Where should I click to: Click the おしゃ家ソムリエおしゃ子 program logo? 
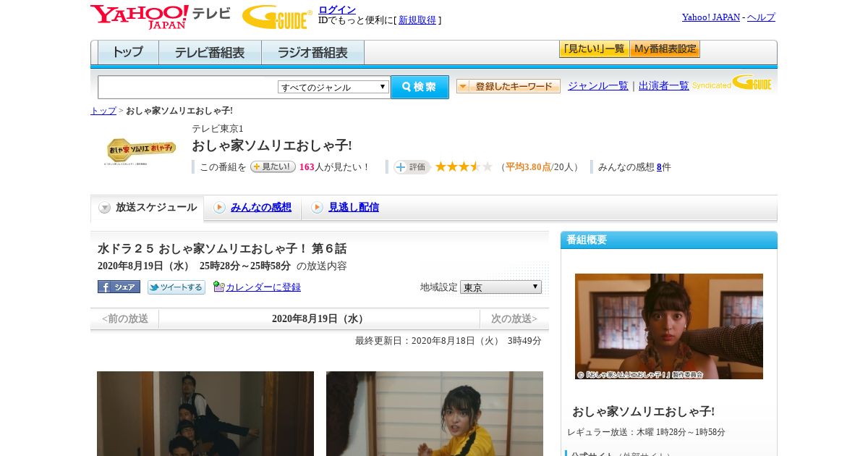click(141, 151)
